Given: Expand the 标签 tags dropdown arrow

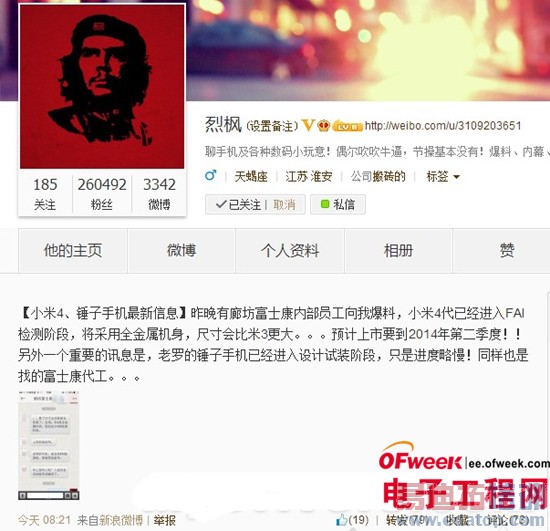Looking at the screenshot, I should click(456, 177).
